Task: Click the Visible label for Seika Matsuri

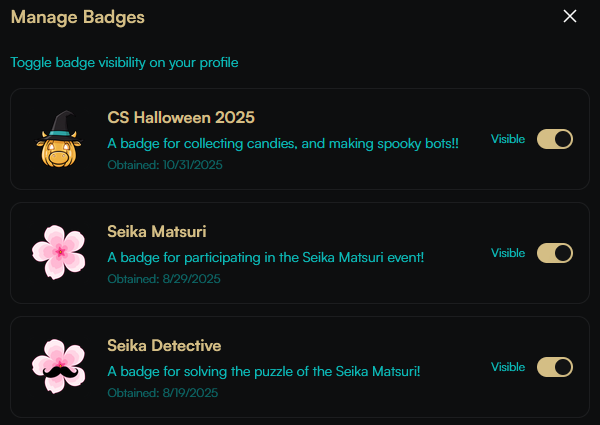Action: click(508, 253)
